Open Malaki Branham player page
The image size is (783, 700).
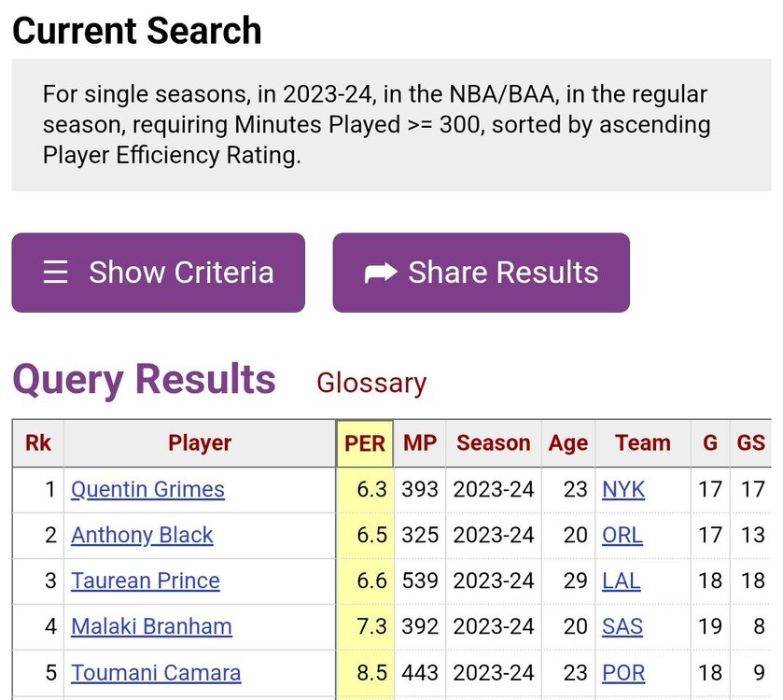click(151, 626)
